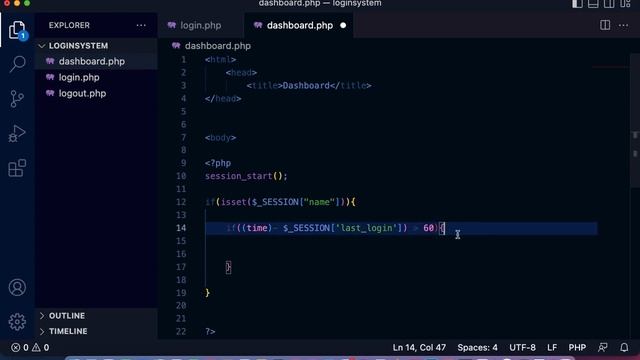Viewport: 640px width, 360px height.
Task: Click dashboard.php breadcrumb above the editor
Action: (x=218, y=46)
